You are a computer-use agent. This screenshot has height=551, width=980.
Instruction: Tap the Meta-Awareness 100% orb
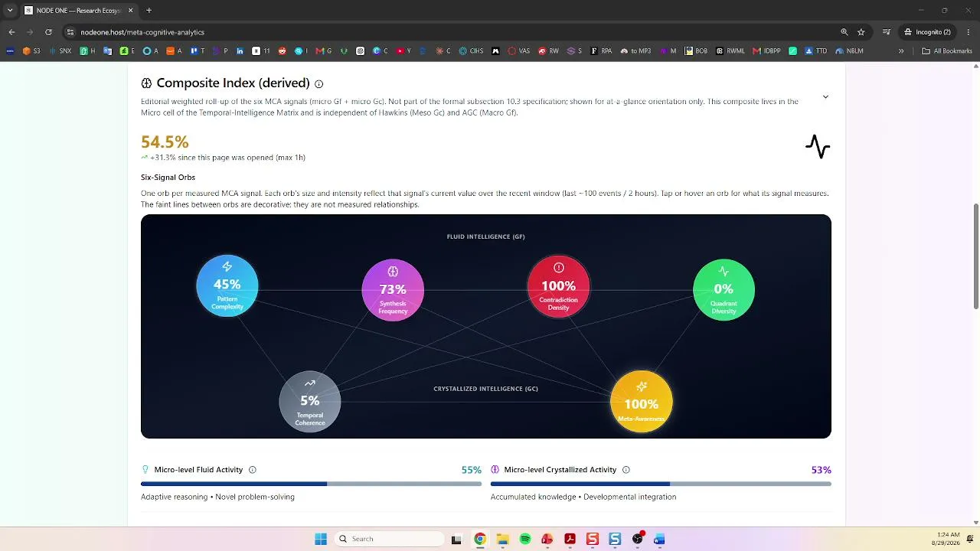pyautogui.click(x=642, y=402)
